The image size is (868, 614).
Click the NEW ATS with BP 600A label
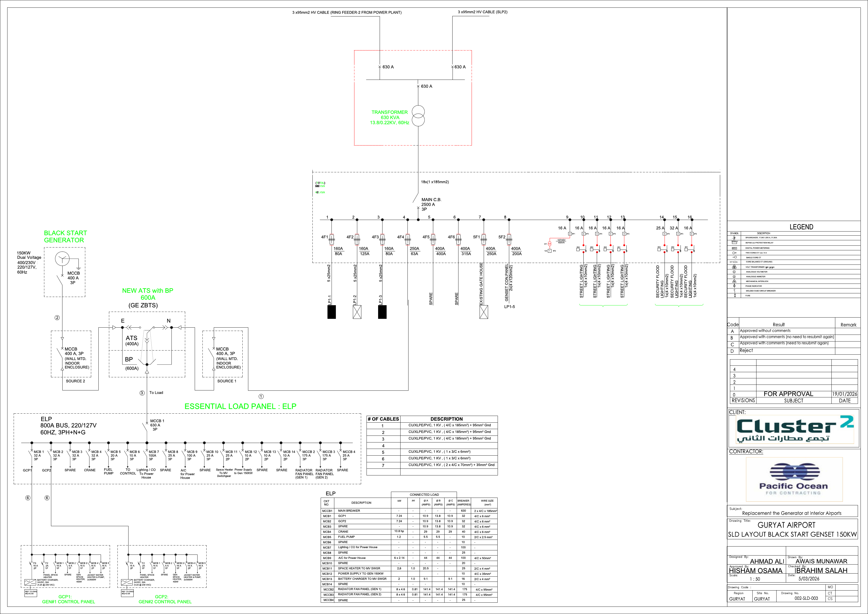(147, 294)
